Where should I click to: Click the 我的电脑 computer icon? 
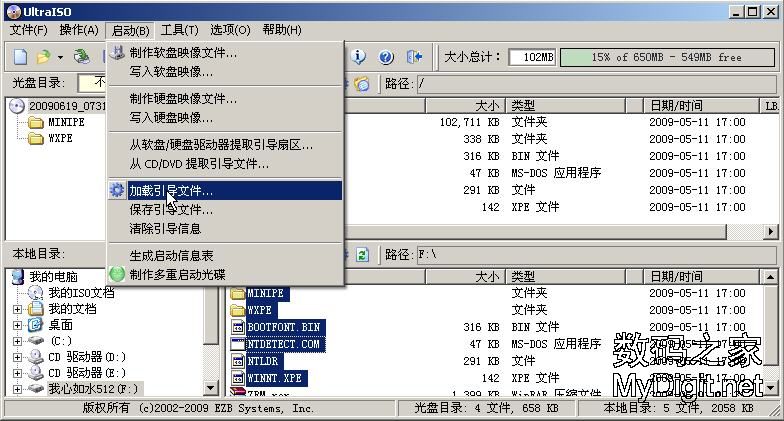18,276
